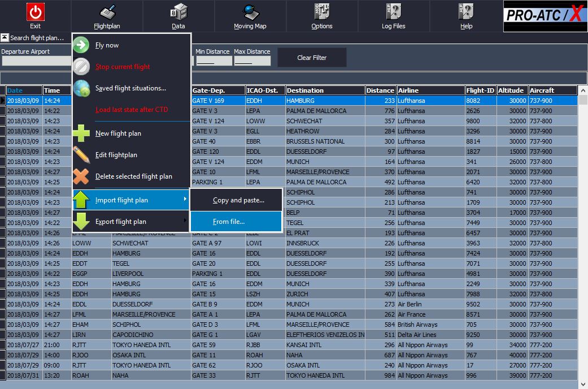Click the pencil Edit flightplan icon
The image size is (588, 389).
click(x=81, y=155)
